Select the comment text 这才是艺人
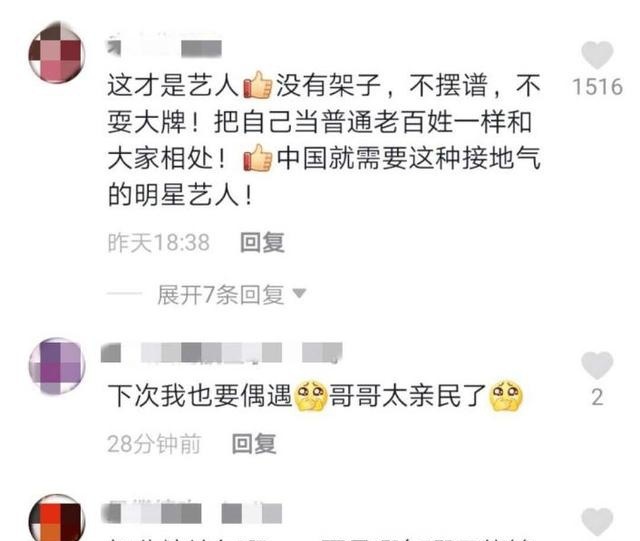This screenshot has width=640, height=541. click(x=173, y=86)
